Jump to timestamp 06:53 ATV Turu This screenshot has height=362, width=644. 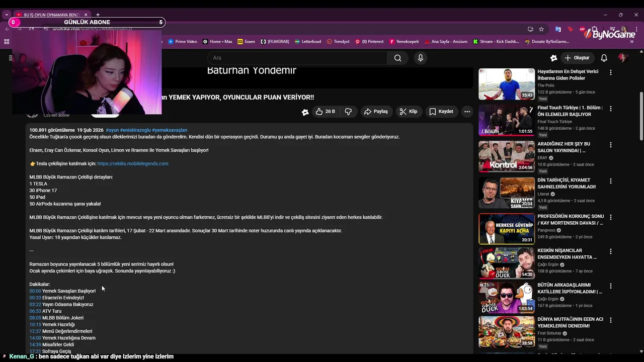pos(35,311)
